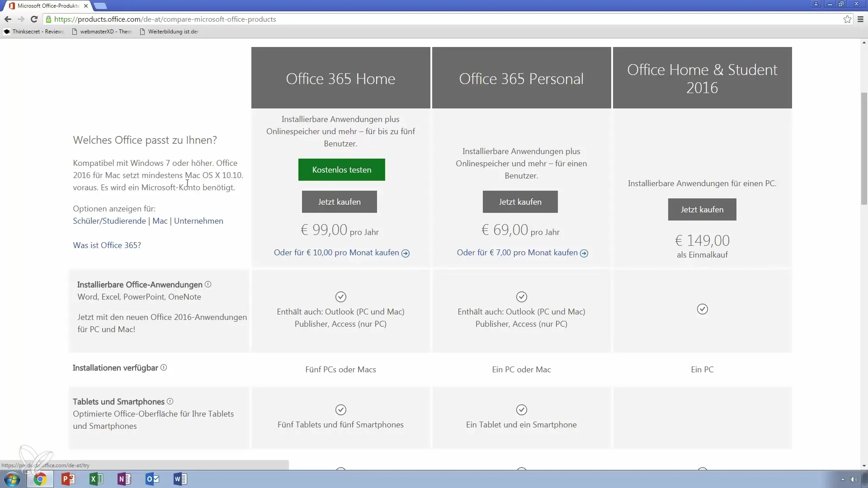Close the Microsoft Office-Produkte tab
Screen dimensions: 868x488
pos(86,6)
